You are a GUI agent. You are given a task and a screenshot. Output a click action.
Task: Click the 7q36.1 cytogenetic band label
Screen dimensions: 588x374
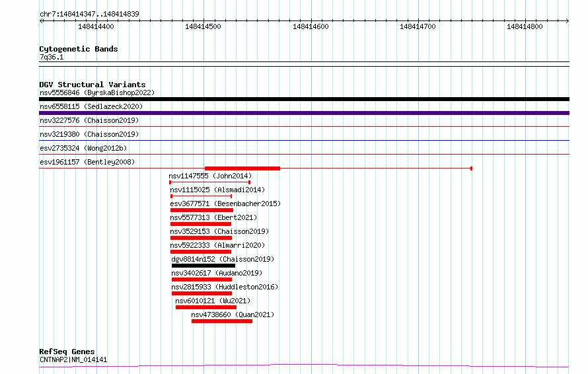pos(52,57)
